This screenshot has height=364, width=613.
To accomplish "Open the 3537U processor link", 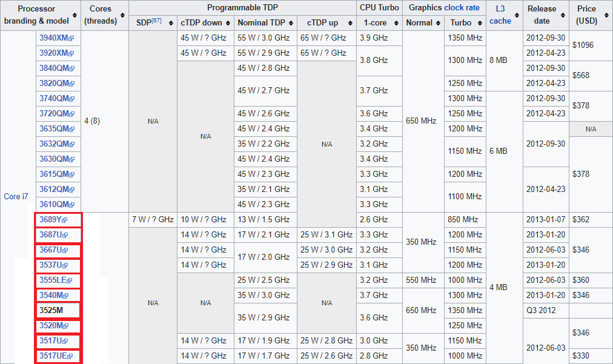I will click(x=53, y=265).
